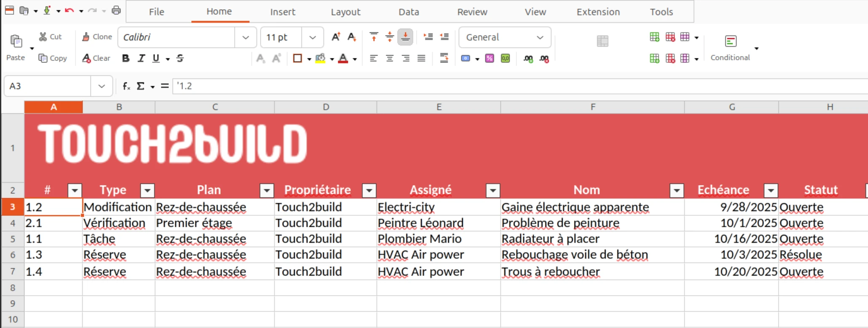Open the Data tab
Screen dimensions: 868x328
tap(409, 12)
